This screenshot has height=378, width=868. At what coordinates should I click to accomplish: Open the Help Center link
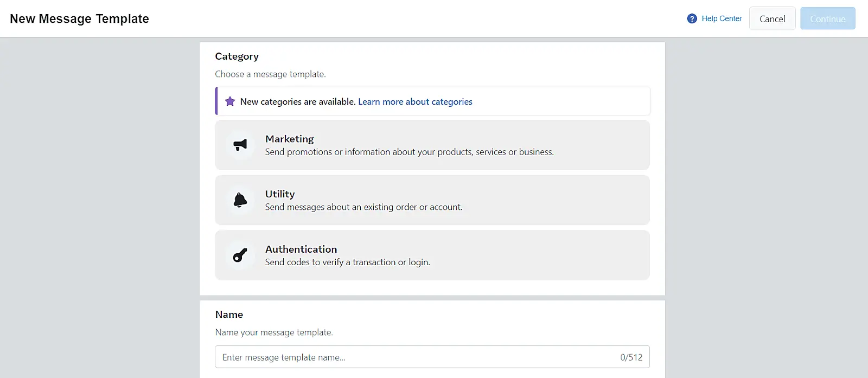click(722, 18)
